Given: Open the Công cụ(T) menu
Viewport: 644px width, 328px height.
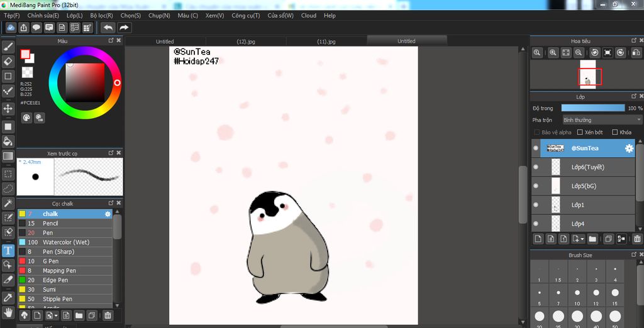Looking at the screenshot, I should (x=246, y=15).
